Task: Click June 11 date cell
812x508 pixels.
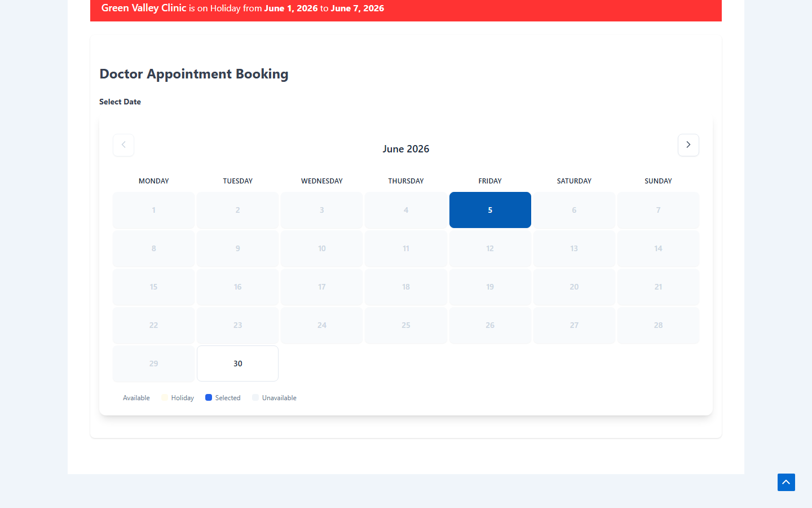Action: tap(406, 248)
